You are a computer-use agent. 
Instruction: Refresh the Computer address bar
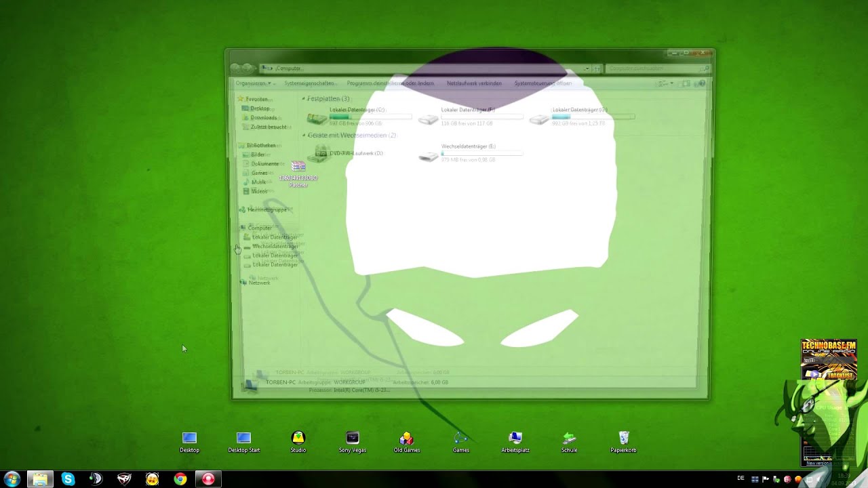pos(597,68)
